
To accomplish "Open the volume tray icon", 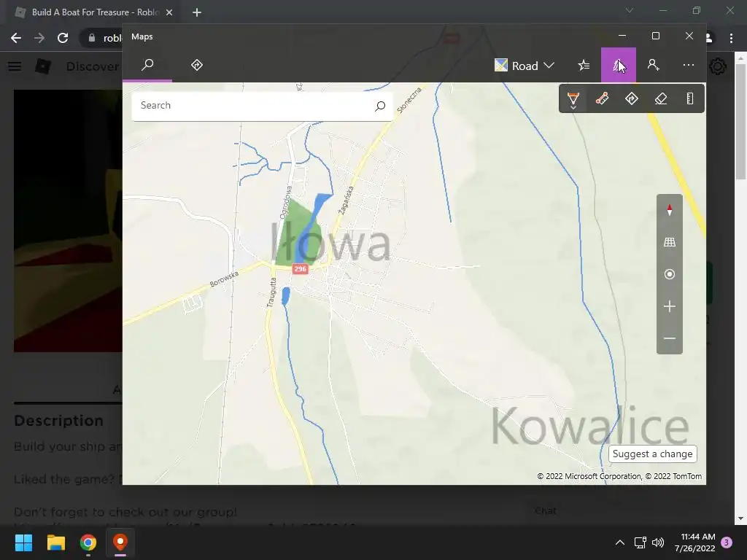I will [658, 542].
